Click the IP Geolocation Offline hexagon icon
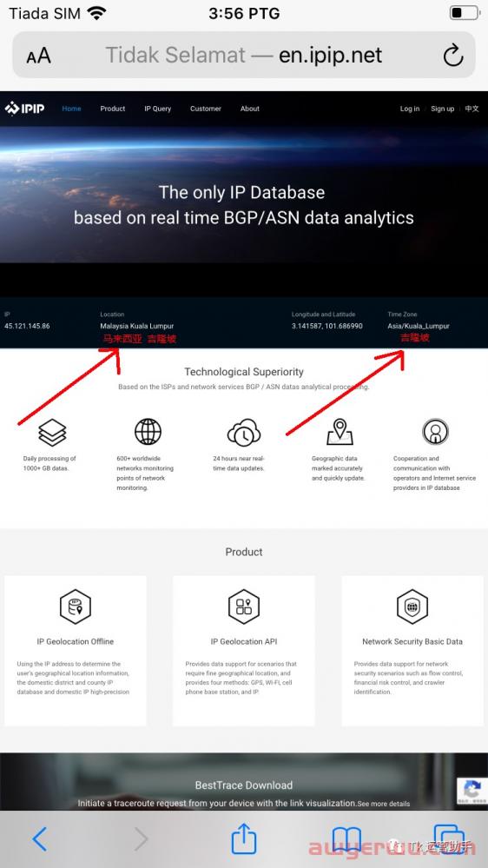The width and height of the screenshot is (488, 868). pos(76,606)
